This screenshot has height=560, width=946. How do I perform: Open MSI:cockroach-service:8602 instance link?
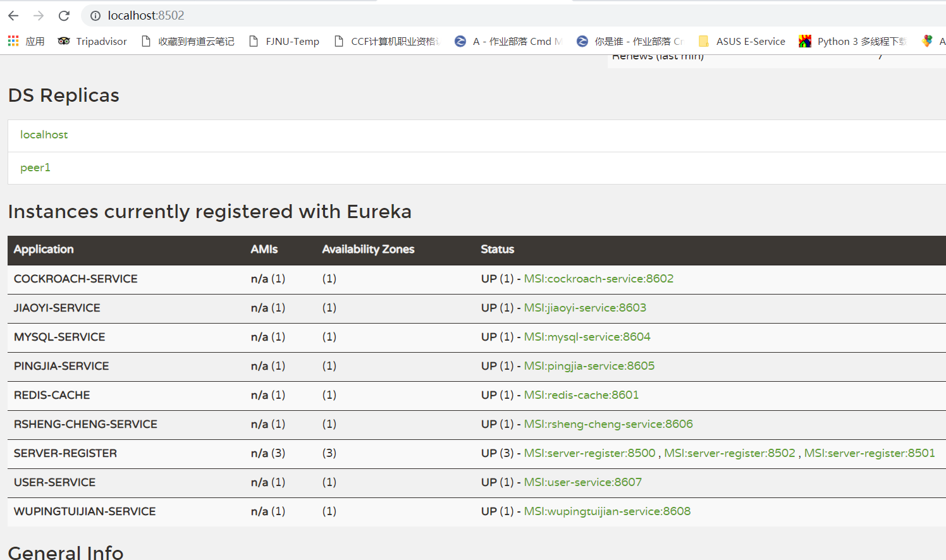pos(599,279)
